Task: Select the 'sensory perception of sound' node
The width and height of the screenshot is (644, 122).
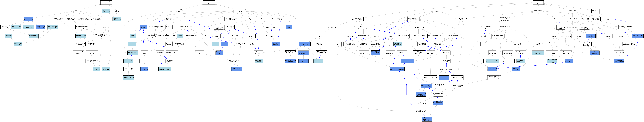Action: [x=290, y=61]
